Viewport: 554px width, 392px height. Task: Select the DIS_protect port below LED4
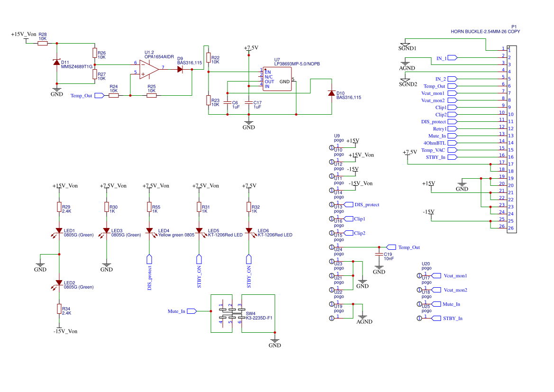pos(149,259)
